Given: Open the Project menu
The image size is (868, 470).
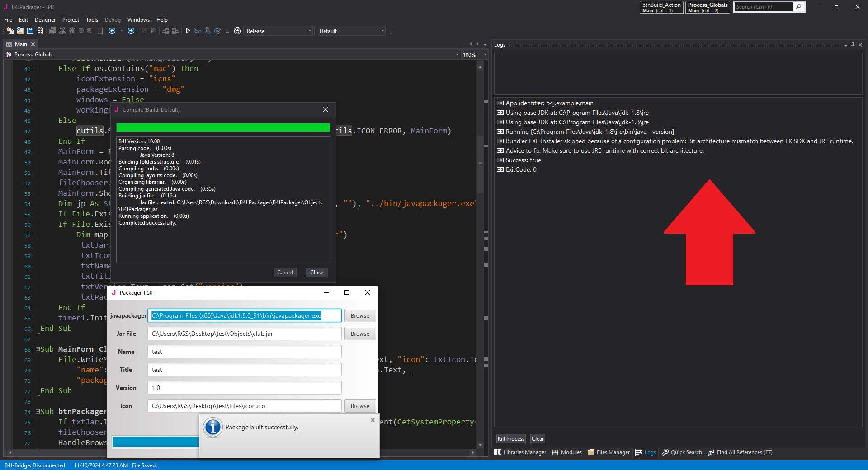Looking at the screenshot, I should (x=71, y=20).
